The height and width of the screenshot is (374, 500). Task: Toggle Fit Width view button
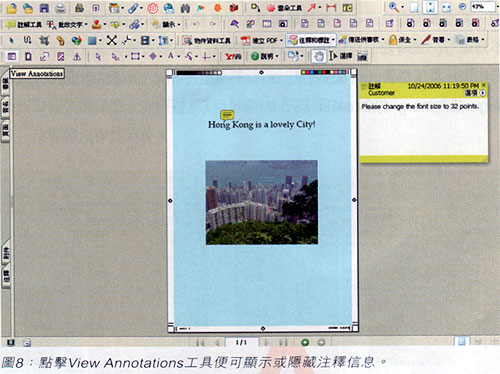pyautogui.click(x=446, y=7)
